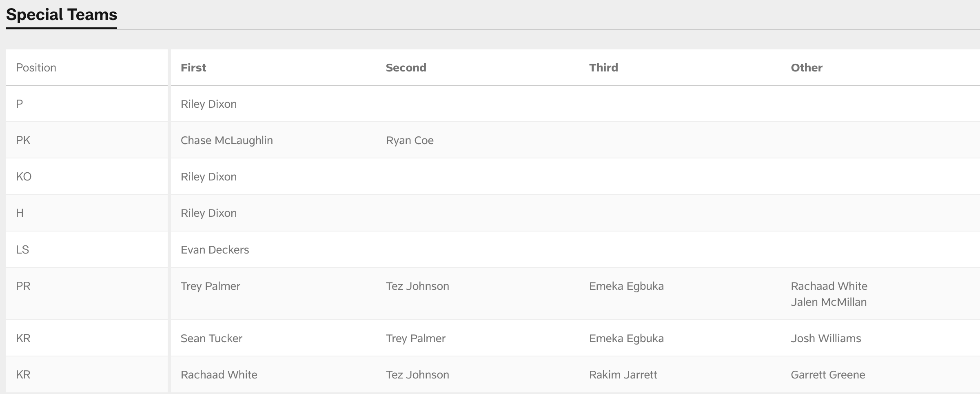Open Riley Dixon in the P row
Viewport: 980px width, 394px height.
pyautogui.click(x=208, y=104)
